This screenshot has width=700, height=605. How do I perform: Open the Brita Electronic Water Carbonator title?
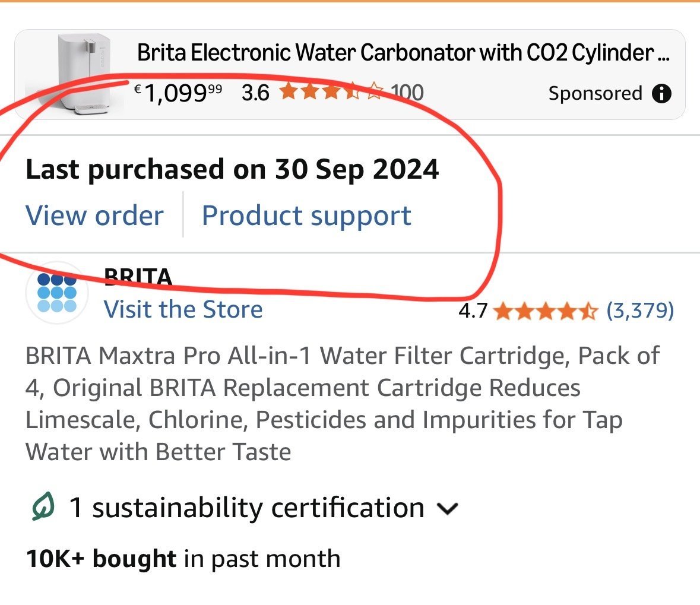click(x=403, y=53)
